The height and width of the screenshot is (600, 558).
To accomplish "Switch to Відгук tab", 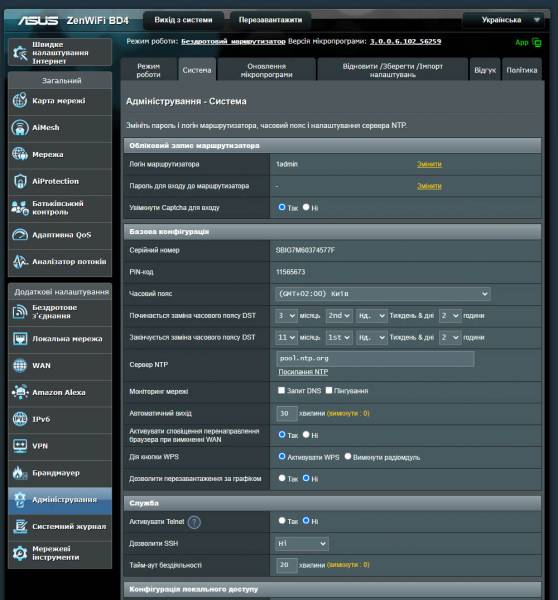I will (x=485, y=70).
